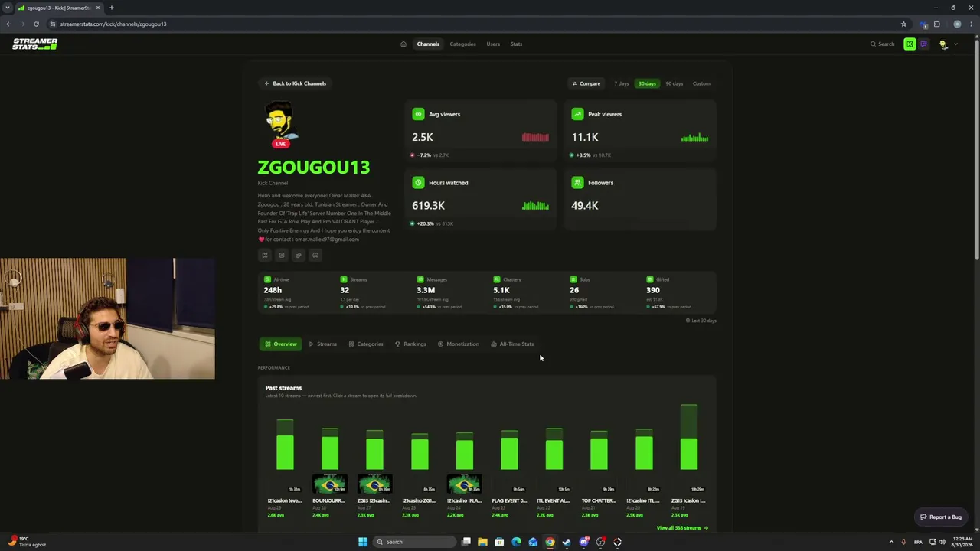
Task: Open the Windows Start menu
Action: (363, 542)
